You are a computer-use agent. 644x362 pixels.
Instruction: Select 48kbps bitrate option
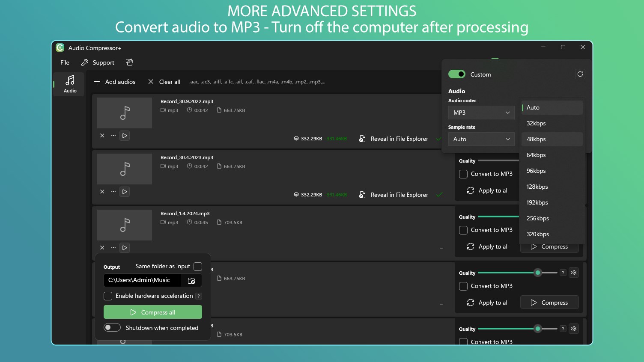(x=552, y=139)
